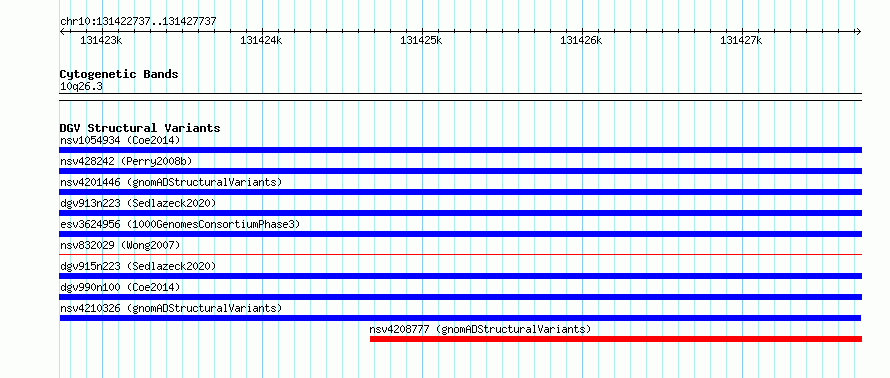Click the blue bar beneath nsv4201446
890x378 pixels.
pyautogui.click(x=460, y=192)
